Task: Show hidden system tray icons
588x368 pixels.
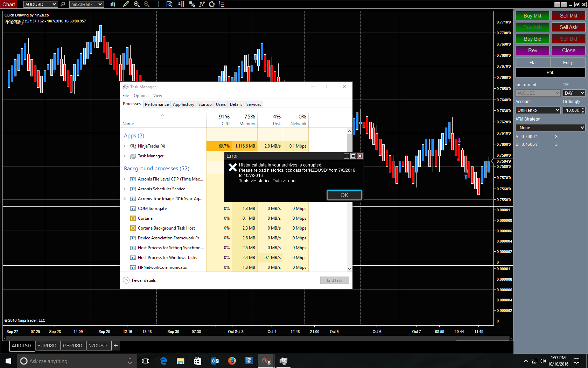Action: (x=526, y=361)
